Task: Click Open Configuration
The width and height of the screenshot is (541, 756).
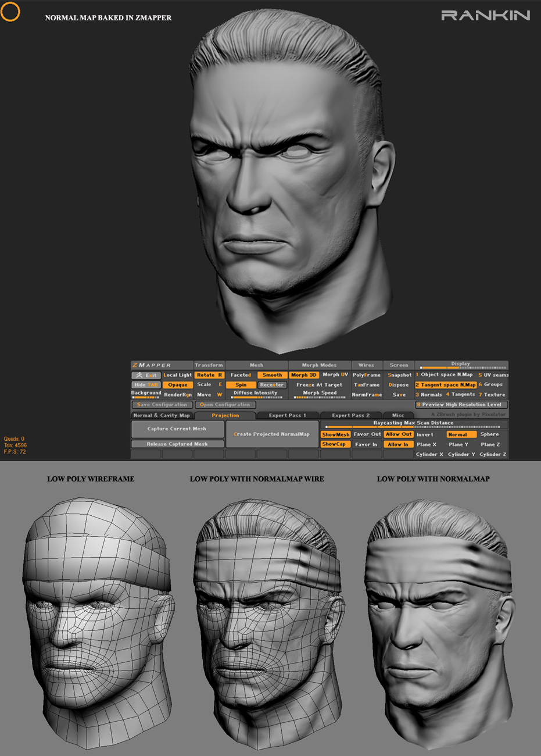Action: 225,405
